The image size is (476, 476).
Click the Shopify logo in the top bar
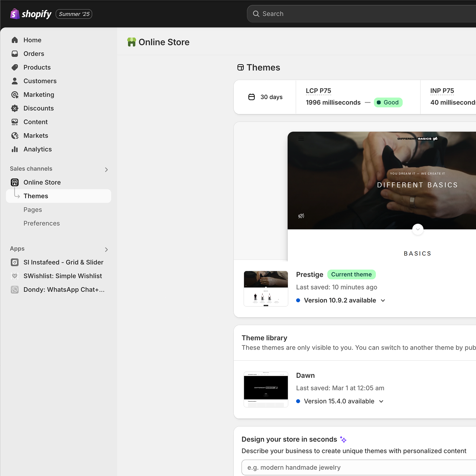click(31, 14)
